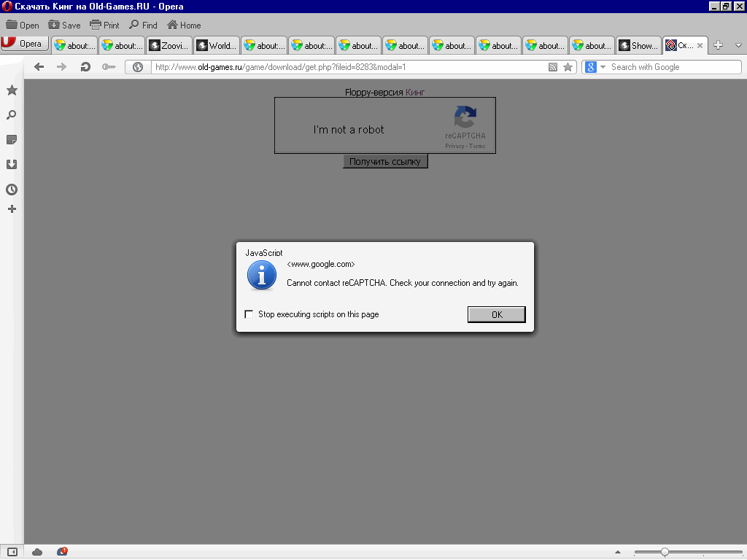Click inside the address bar URL field
The image size is (747, 560).
(x=328, y=66)
